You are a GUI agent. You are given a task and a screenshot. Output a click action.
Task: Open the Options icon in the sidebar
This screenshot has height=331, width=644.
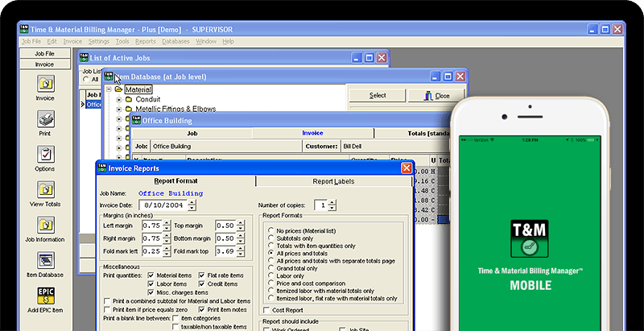tap(45, 155)
